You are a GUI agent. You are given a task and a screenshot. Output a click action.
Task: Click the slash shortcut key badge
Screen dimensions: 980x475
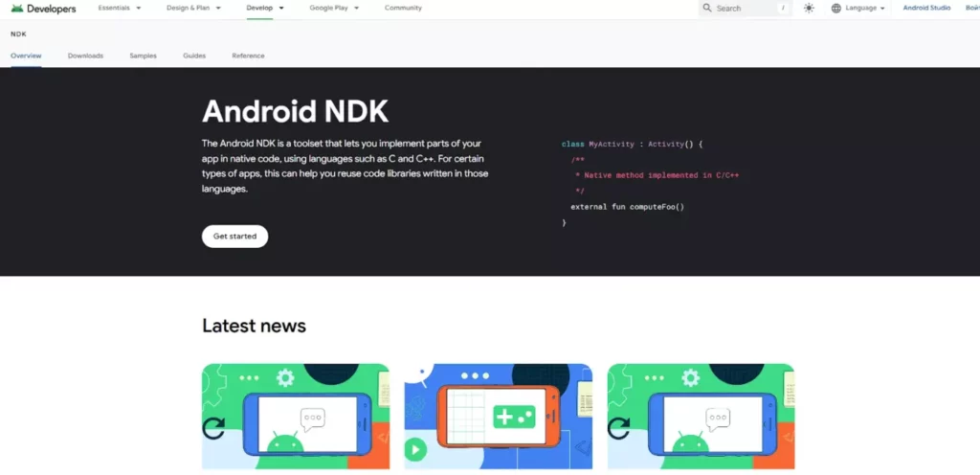[783, 8]
